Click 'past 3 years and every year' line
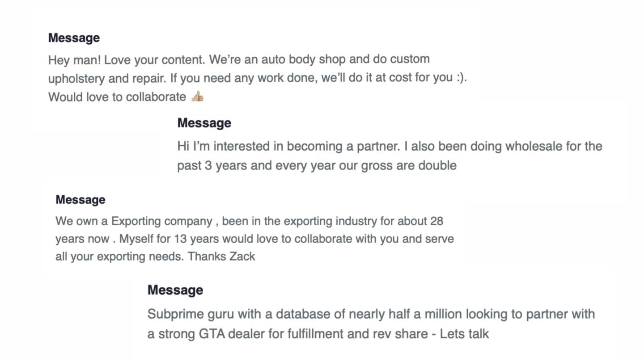 coord(317,165)
